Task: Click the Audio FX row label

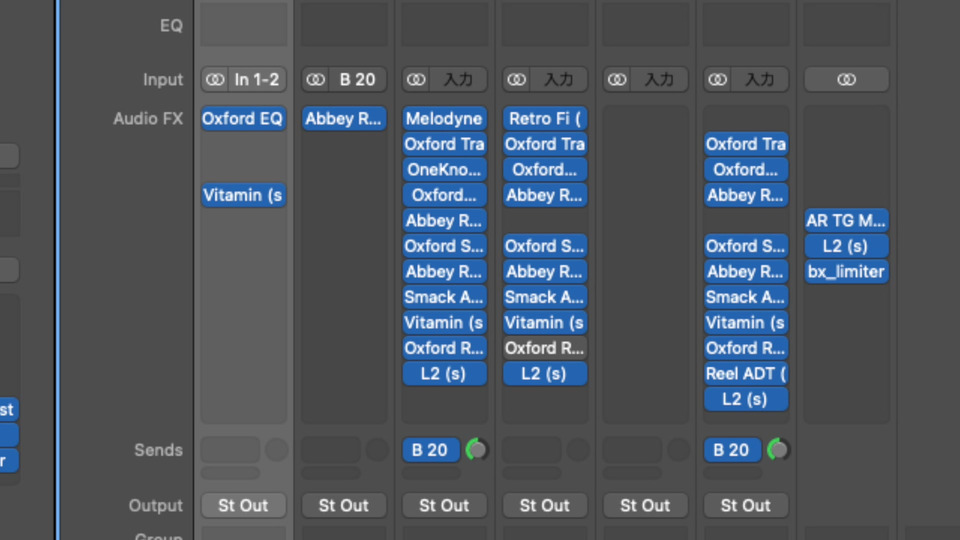Action: (x=148, y=119)
